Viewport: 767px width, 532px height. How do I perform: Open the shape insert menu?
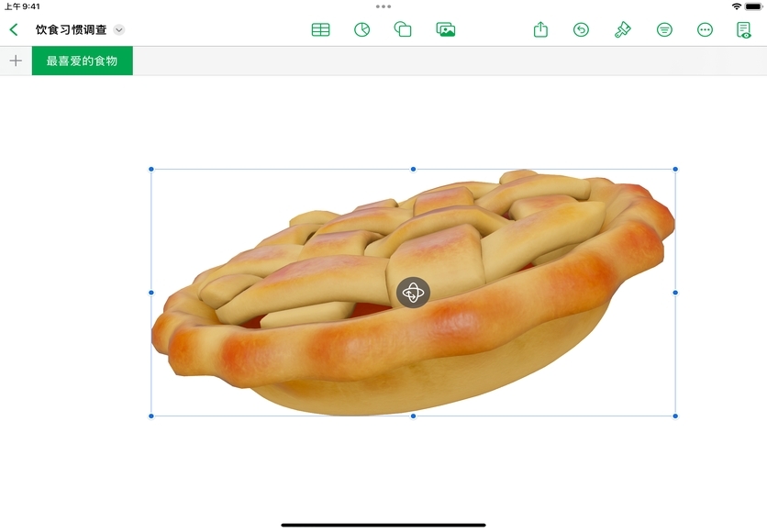[x=403, y=29]
